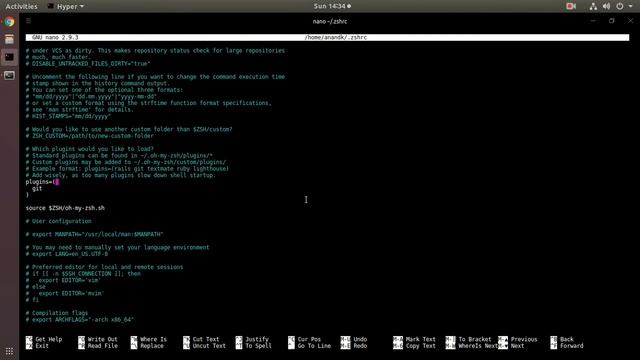This screenshot has width=640, height=360.
Task: Click the Back shortcut label
Action: coord(567,339)
